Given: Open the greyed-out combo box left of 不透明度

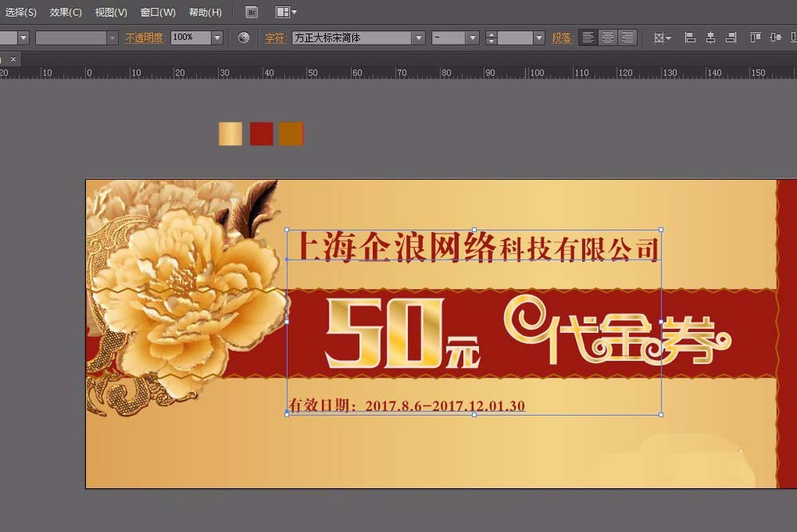Looking at the screenshot, I should pos(77,37).
